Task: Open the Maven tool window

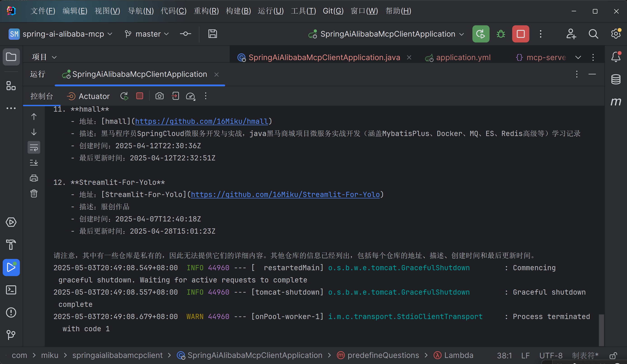Action: [x=615, y=101]
